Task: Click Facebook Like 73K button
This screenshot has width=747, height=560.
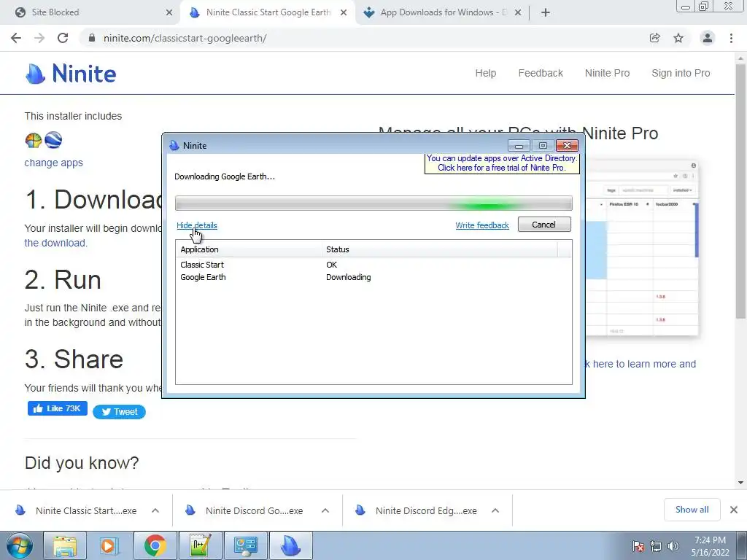Action: tap(57, 408)
